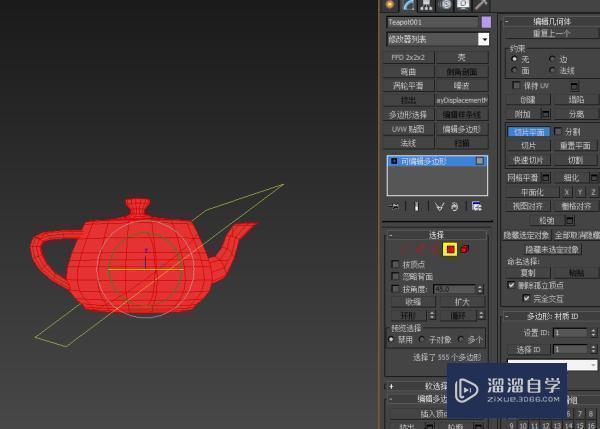Screen dimensions: 600x429
Task: Select 子对象 preview selection radio button
Action: tap(422, 339)
